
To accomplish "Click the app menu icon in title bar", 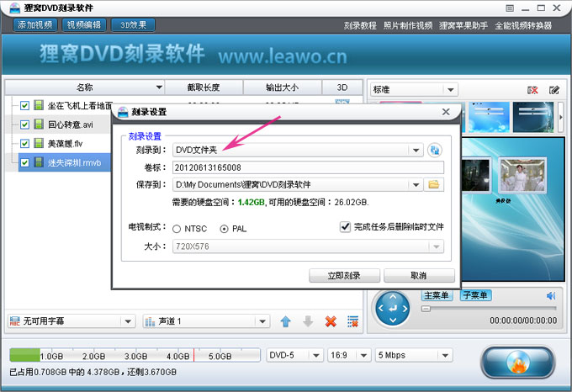I will 510,8.
